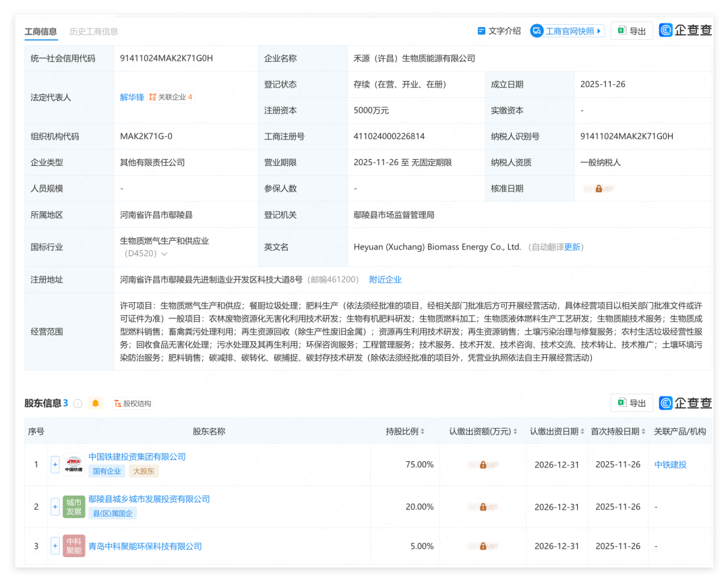Click the VIP lock icon in 核准日期 field
728x582 pixels.
pyautogui.click(x=599, y=188)
